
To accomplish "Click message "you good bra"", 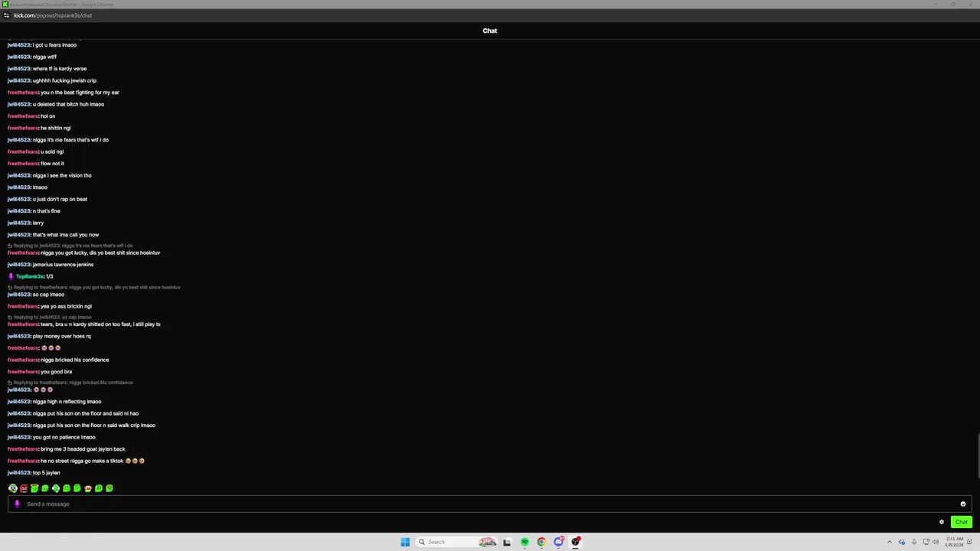I will (x=56, y=372).
